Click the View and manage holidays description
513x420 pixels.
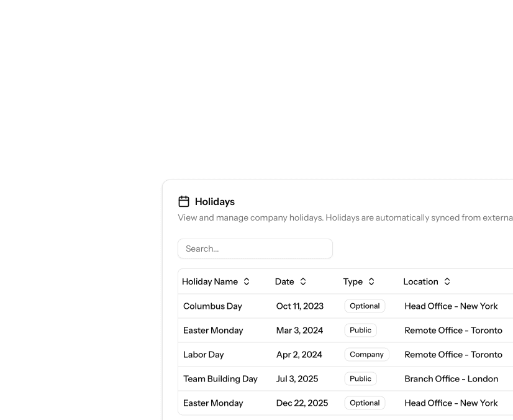(345, 217)
